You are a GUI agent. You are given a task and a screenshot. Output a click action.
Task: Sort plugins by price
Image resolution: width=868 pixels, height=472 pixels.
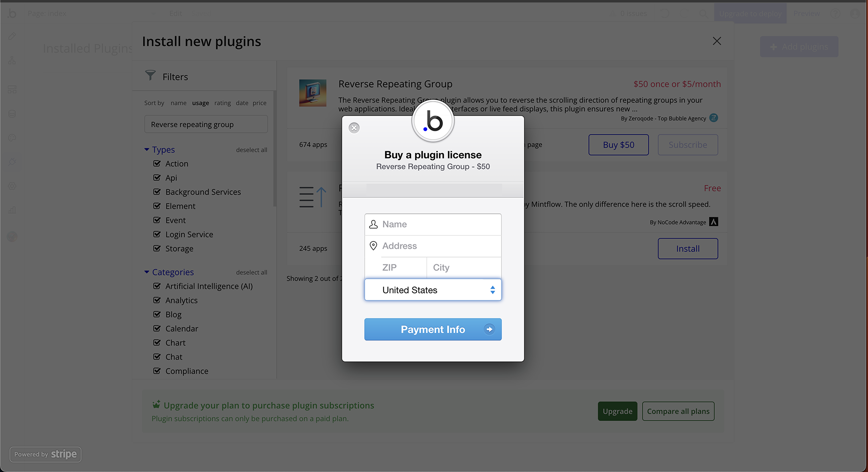(x=259, y=103)
